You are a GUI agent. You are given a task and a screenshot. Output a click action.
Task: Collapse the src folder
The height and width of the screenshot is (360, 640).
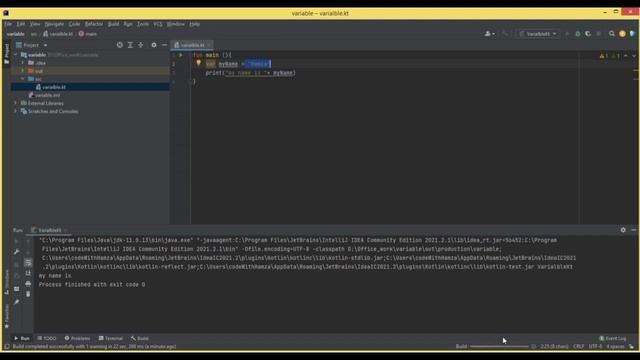tap(23, 79)
